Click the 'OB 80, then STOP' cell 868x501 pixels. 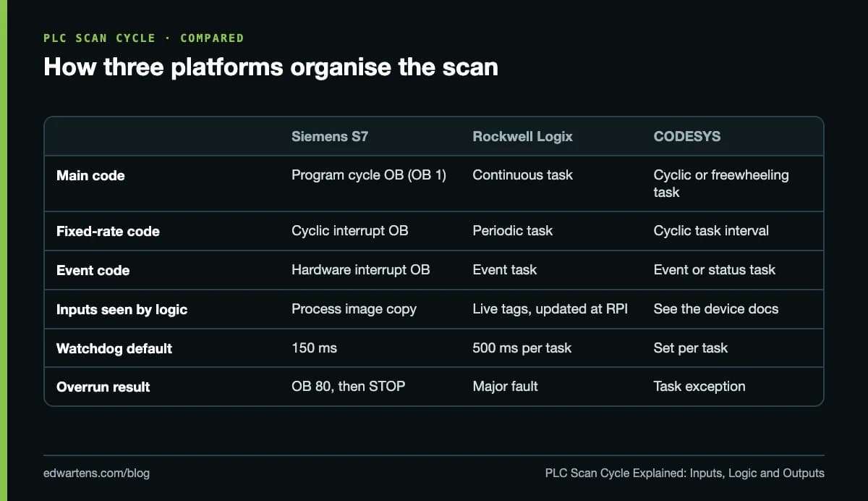click(x=348, y=386)
